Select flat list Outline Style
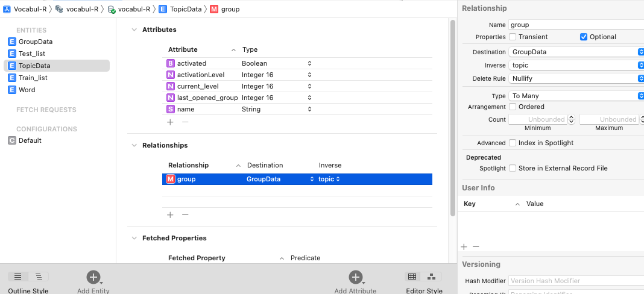The image size is (644, 294). pyautogui.click(x=18, y=277)
